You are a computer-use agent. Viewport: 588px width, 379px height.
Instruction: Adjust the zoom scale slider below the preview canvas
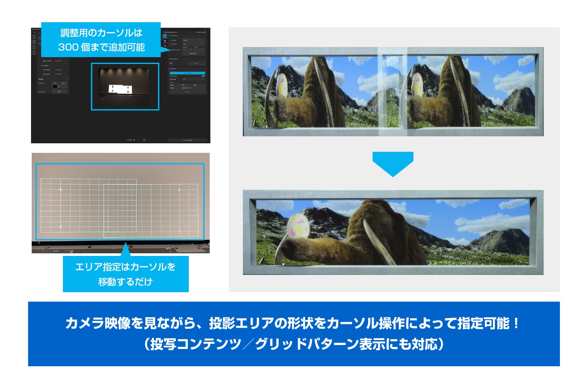click(135, 140)
